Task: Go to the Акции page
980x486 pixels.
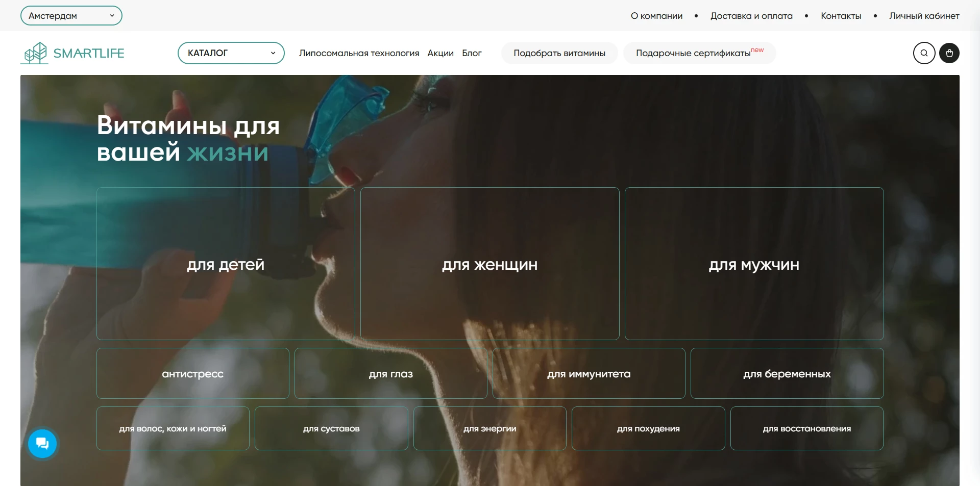Action: pos(440,53)
